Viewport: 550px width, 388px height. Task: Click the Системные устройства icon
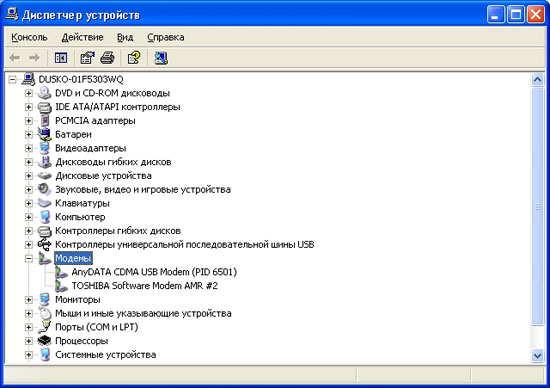click(x=45, y=354)
